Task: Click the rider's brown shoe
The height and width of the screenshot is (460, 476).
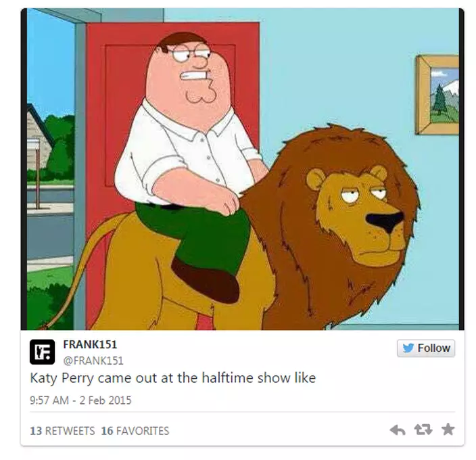Action: [x=206, y=279]
